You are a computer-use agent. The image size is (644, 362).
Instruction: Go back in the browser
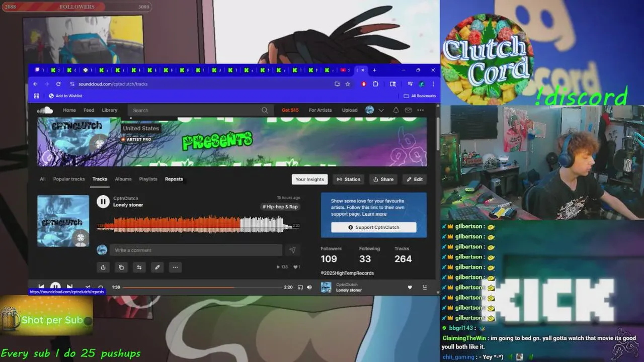(x=35, y=84)
